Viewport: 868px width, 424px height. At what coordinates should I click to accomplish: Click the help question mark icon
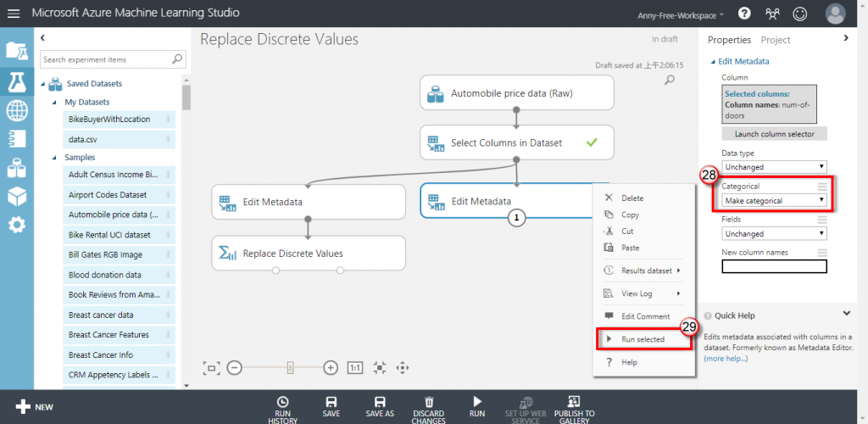tap(744, 14)
